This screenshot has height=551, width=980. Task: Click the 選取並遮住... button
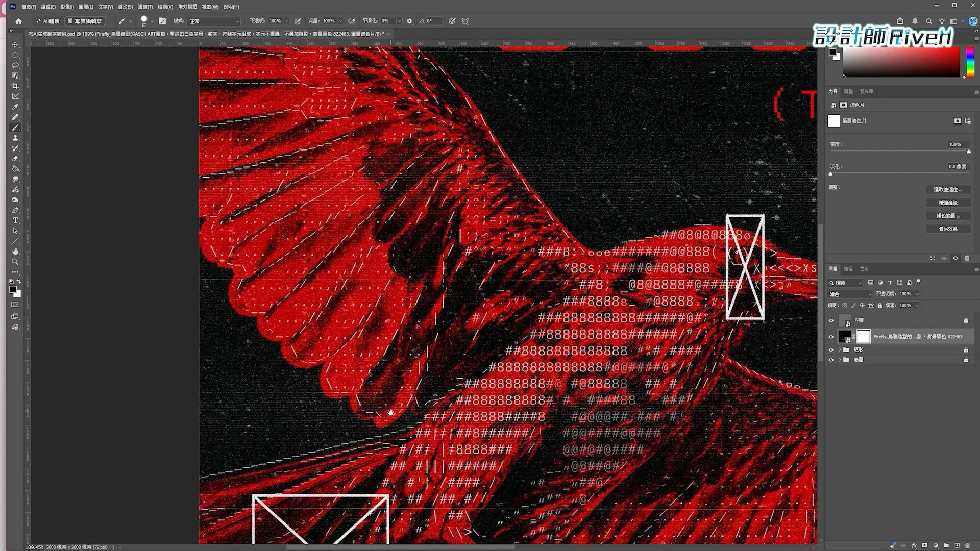pos(948,190)
